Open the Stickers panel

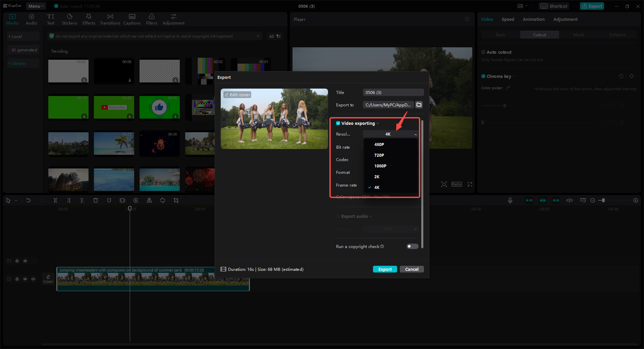69,19
